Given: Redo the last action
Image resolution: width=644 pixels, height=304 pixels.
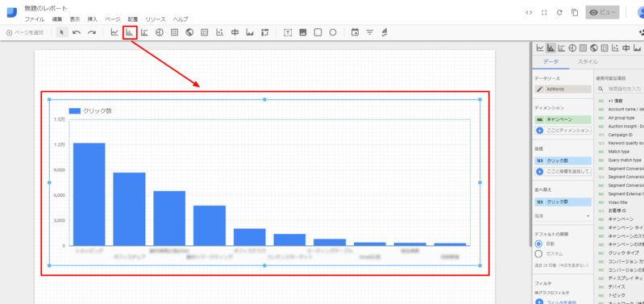Looking at the screenshot, I should click(x=92, y=32).
